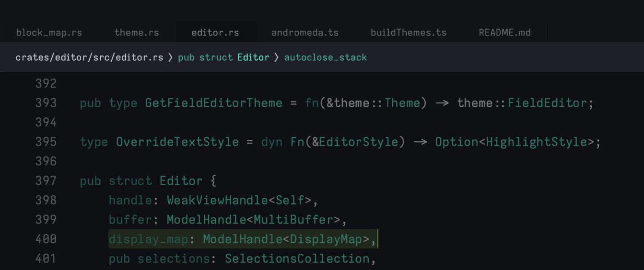Click the chevron before 'pub struct Editor' breadcrumb
Viewport: 644px width, 270px height.
point(171,57)
